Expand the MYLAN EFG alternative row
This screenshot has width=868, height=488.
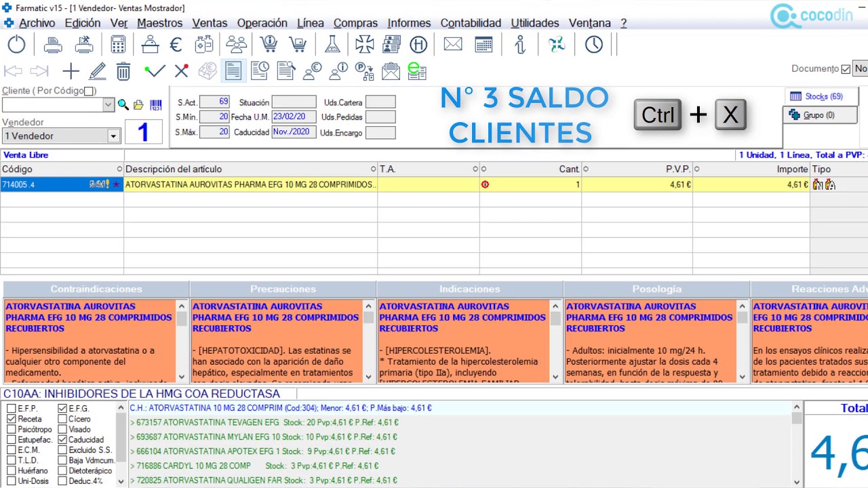coord(264,437)
